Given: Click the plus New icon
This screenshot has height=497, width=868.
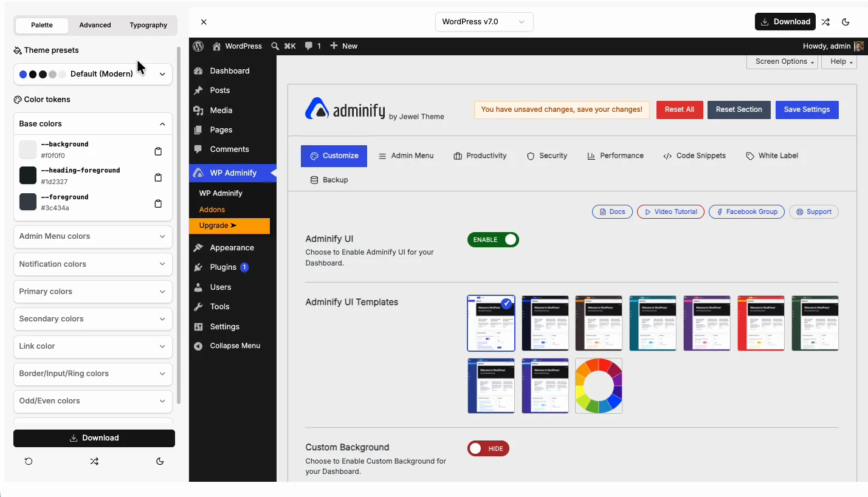Looking at the screenshot, I should tap(334, 46).
